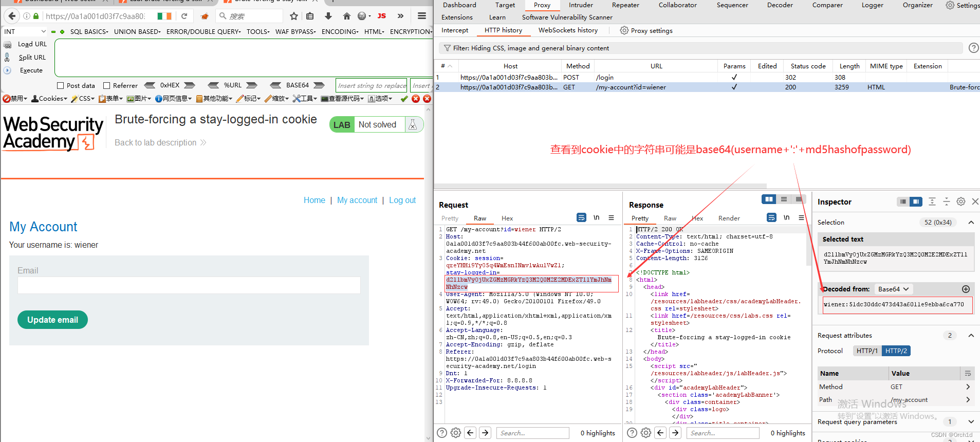Click the Request panel next match arrow

pos(485,433)
